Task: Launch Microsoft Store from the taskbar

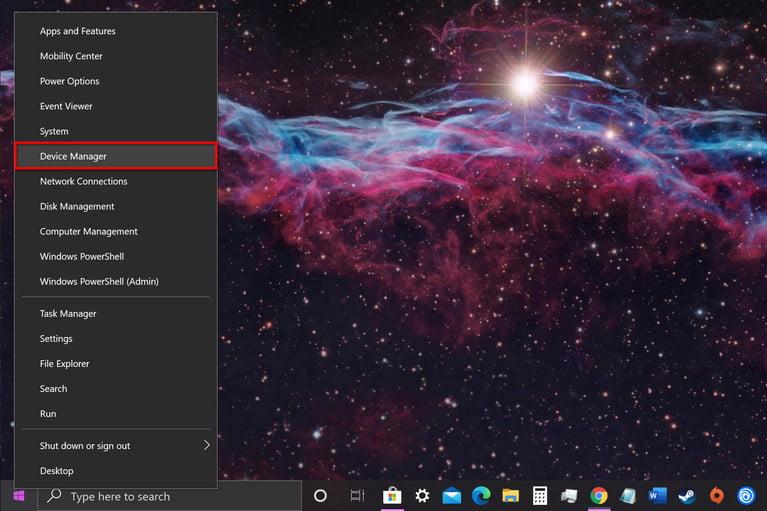Action: 392,496
